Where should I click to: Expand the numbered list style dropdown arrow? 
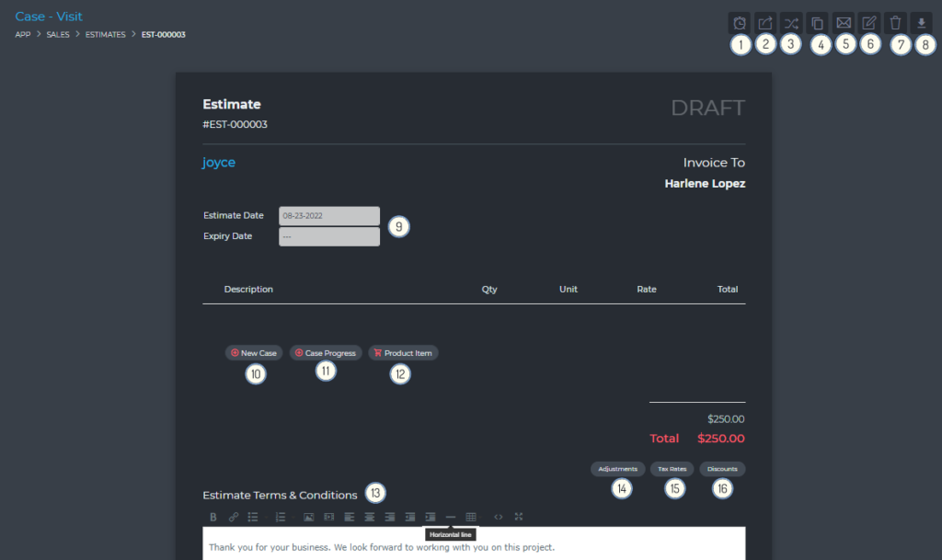click(293, 517)
